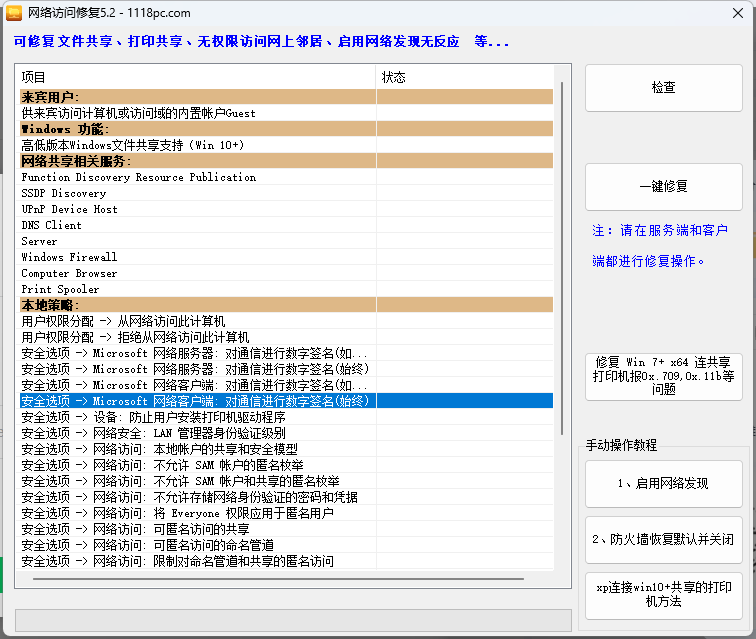
Task: Select 设备: 防止用户安装打印机驱动程序 row
Action: click(286, 417)
